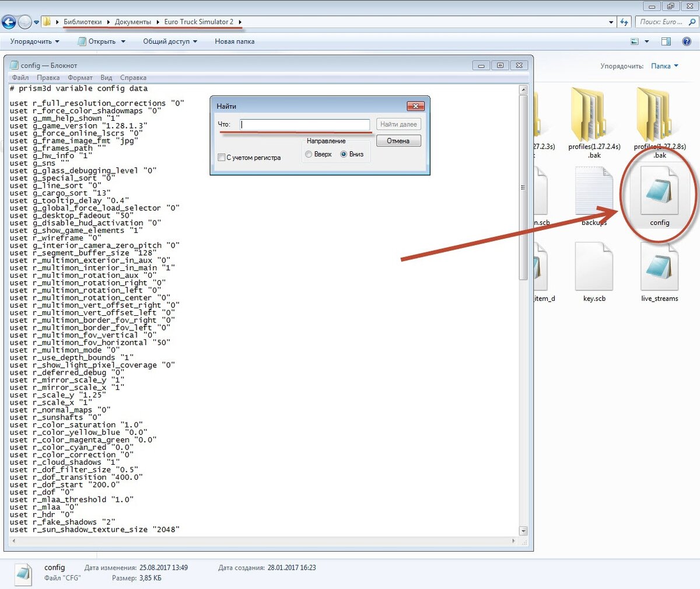Image resolution: width=700 pixels, height=589 pixels.
Task: Select the 'Вверх' direction radio button
Action: 309,154
